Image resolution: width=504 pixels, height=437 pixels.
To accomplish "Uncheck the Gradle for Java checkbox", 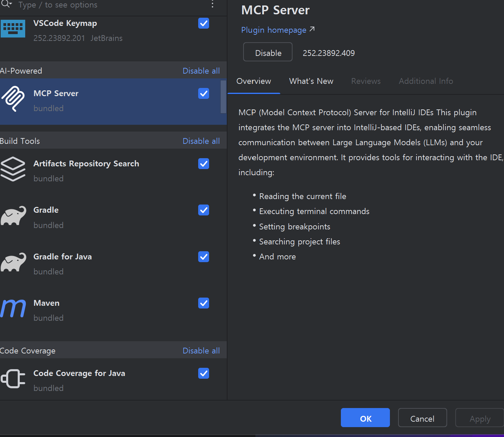I will pyautogui.click(x=204, y=257).
